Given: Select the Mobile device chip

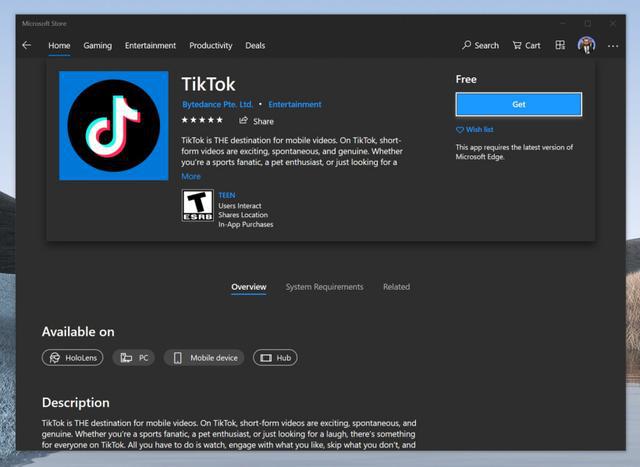Looking at the screenshot, I should 204,358.
